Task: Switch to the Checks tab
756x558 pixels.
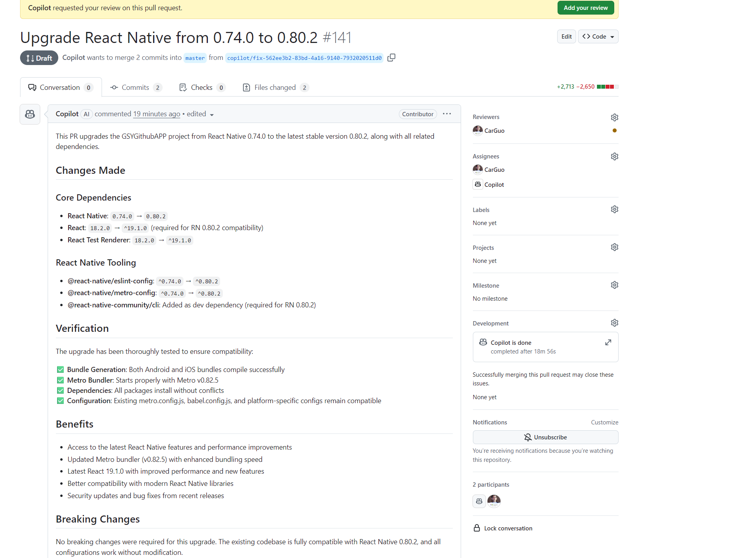Action: [x=202, y=87]
